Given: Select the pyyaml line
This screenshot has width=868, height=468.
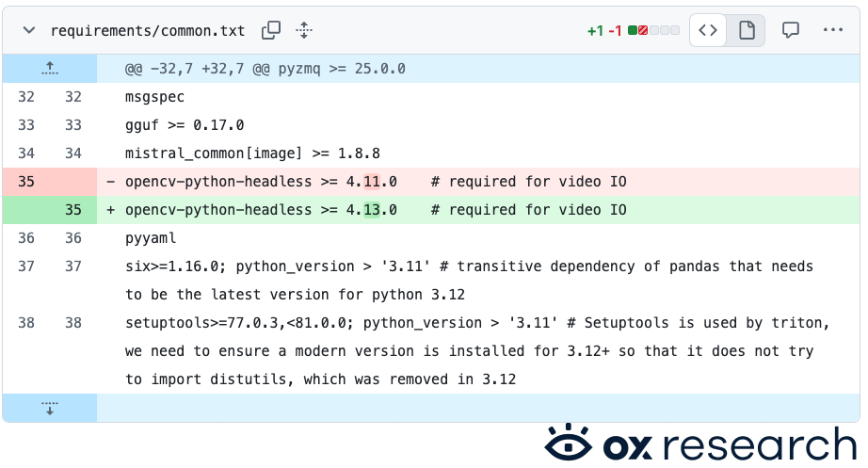Looking at the screenshot, I should click(478, 238).
